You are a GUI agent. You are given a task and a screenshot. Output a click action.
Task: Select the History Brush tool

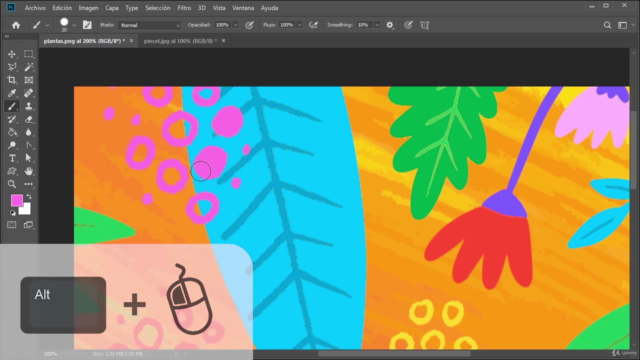(x=12, y=119)
